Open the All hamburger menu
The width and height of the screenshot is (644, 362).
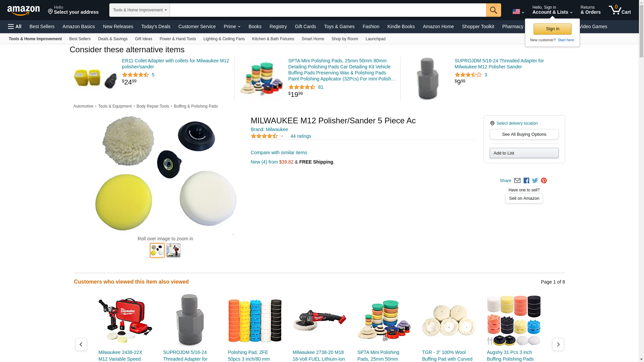click(15, 26)
